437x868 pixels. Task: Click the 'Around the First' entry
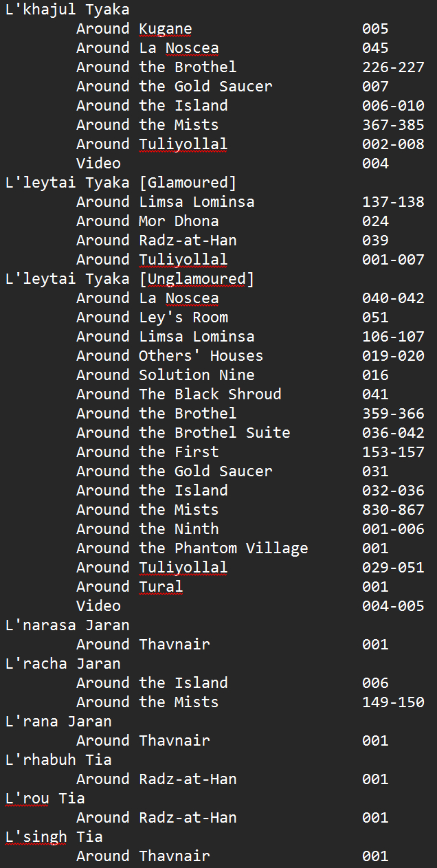(x=147, y=452)
